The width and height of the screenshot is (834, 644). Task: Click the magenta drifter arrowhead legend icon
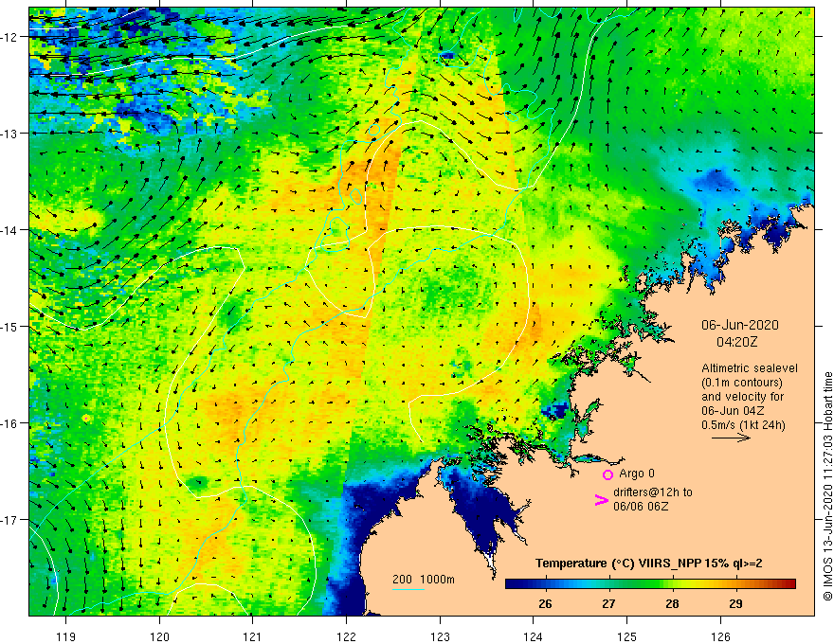601,499
